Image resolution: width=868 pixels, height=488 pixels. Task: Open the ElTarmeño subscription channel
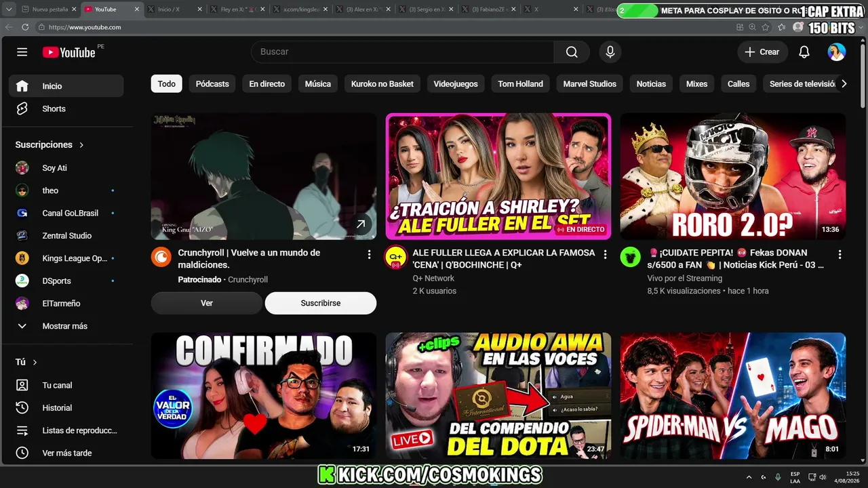coord(66,303)
